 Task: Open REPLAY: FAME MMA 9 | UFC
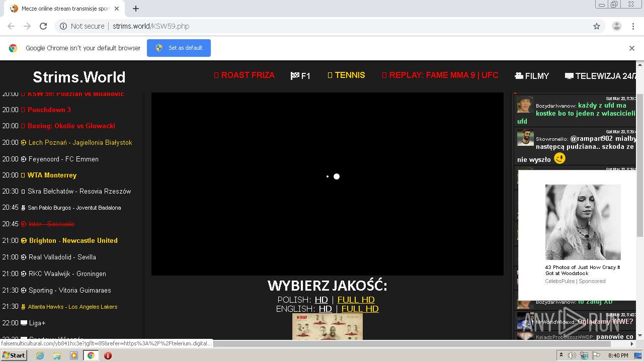coord(440,75)
